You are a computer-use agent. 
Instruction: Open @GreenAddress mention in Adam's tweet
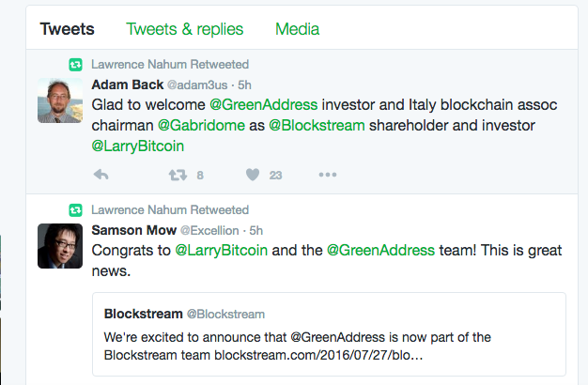pos(264,104)
